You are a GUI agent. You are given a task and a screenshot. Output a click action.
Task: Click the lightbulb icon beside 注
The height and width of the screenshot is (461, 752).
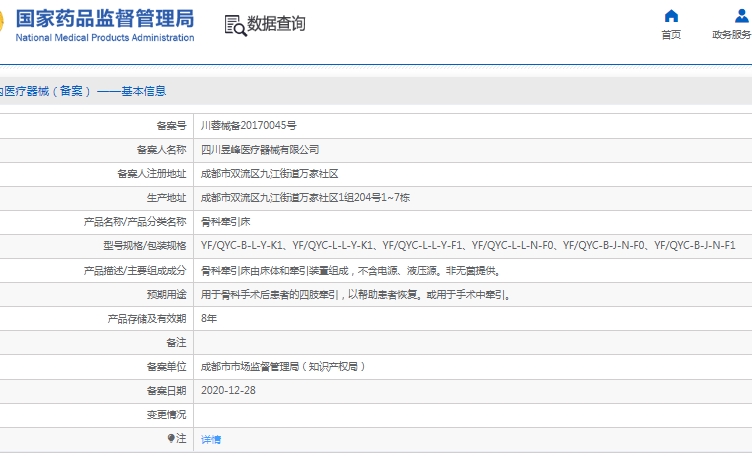pos(171,438)
